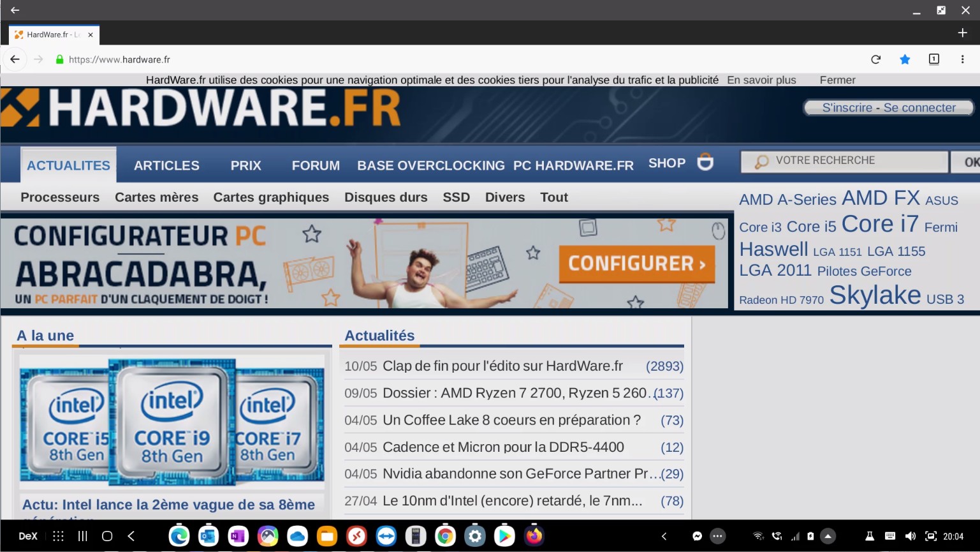
Task: Reload the page
Action: pyautogui.click(x=875, y=59)
